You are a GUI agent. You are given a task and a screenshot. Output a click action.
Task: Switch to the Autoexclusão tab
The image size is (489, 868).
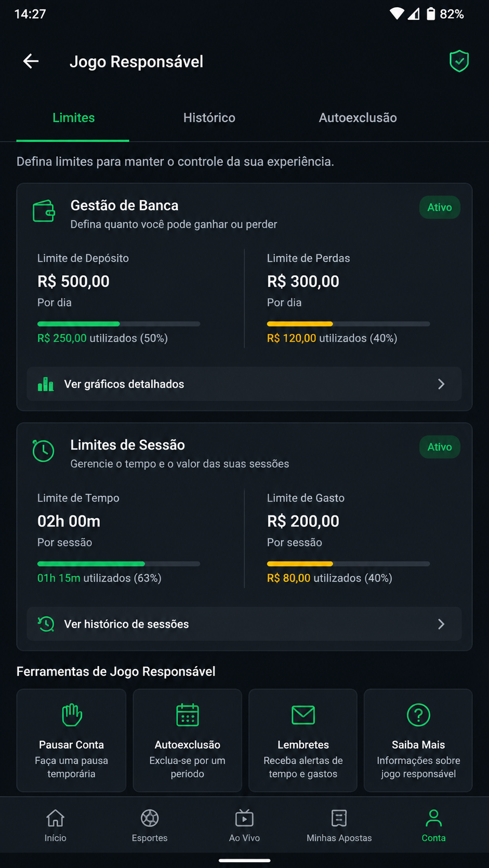click(358, 118)
